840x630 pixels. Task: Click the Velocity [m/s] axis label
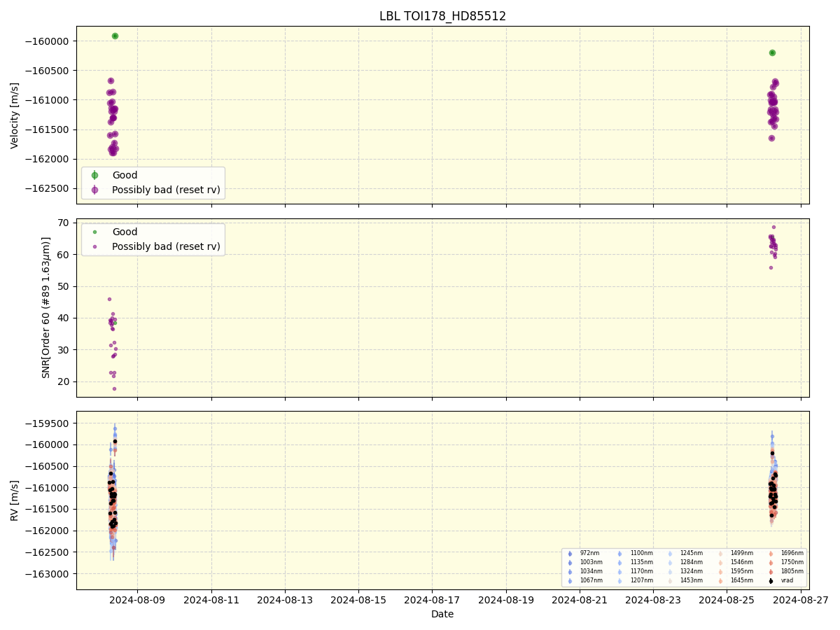coord(15,115)
